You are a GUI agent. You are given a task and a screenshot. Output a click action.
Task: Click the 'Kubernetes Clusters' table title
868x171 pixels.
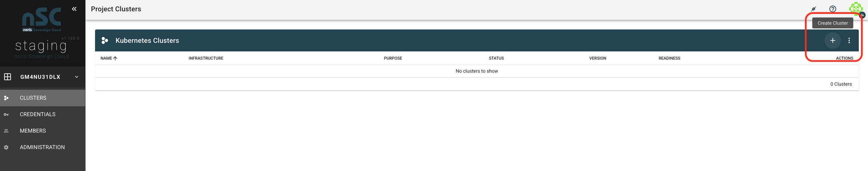tap(147, 40)
